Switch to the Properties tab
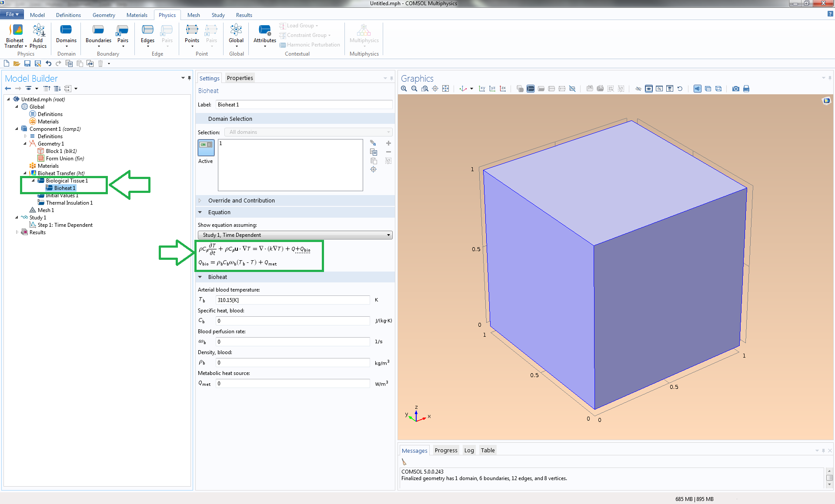Viewport: 835px width, 504px height. click(x=240, y=78)
